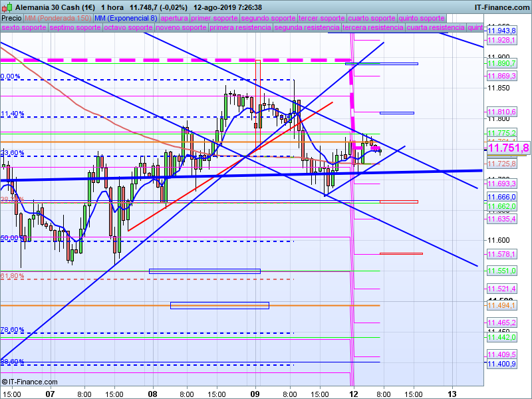
Task: Click the green price label 11.551,0
Action: pyautogui.click(x=502, y=271)
